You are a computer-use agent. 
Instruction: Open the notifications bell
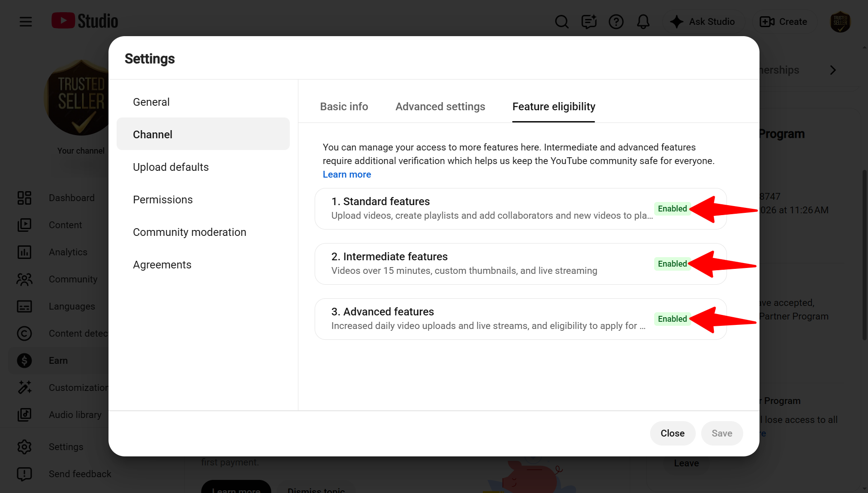click(x=643, y=21)
